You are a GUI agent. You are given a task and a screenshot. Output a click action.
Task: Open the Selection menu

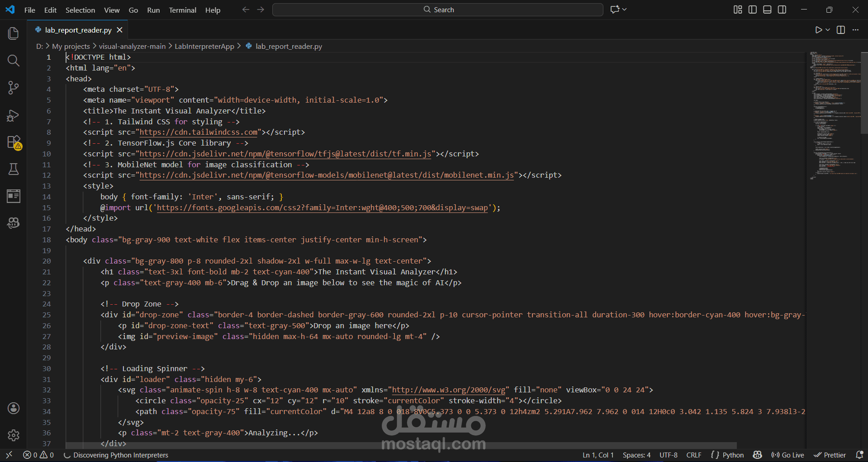[x=80, y=10]
